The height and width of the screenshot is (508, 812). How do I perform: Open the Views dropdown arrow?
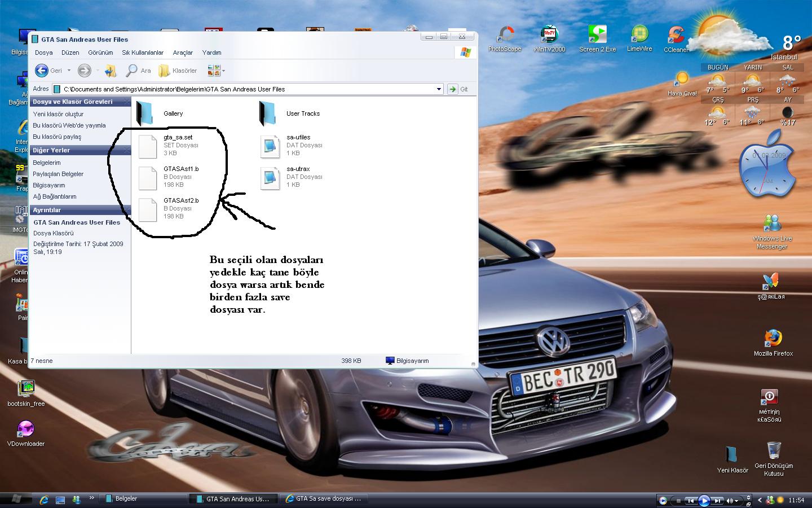(223, 71)
